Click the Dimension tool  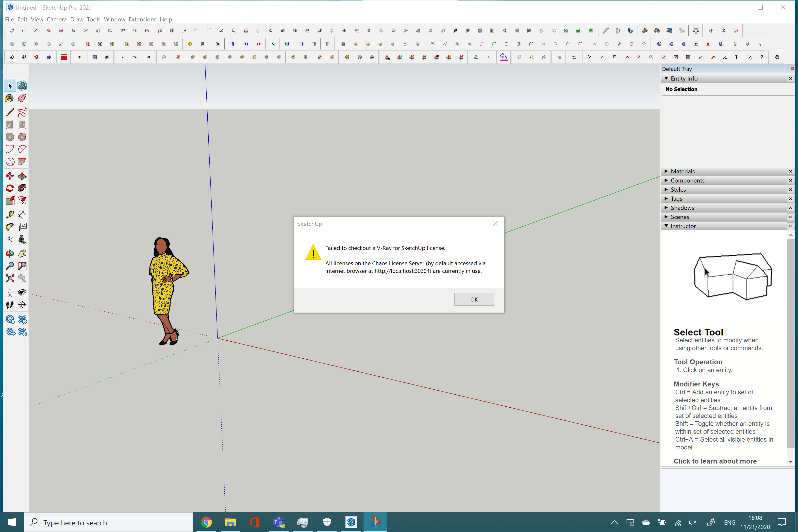[22, 215]
